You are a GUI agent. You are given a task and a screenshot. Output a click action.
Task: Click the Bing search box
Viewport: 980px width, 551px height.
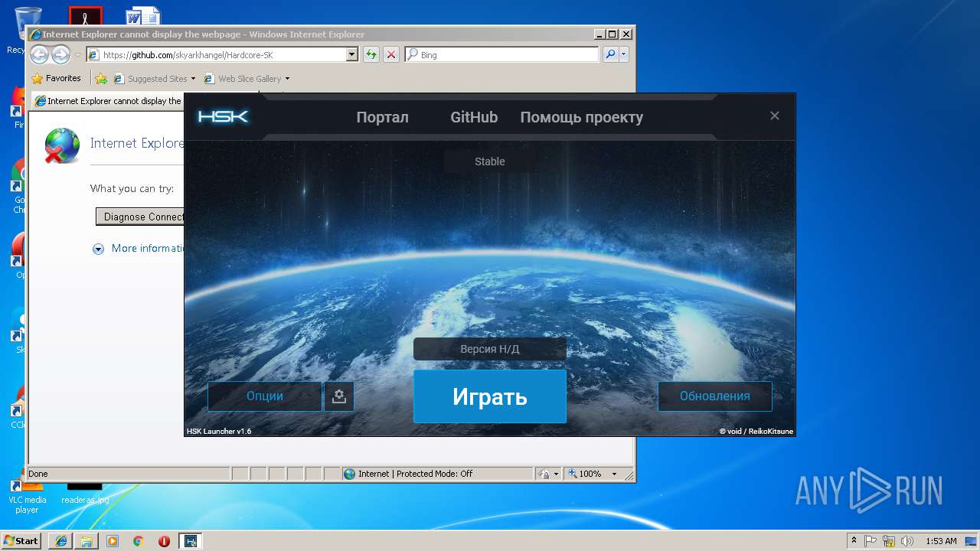click(502, 55)
